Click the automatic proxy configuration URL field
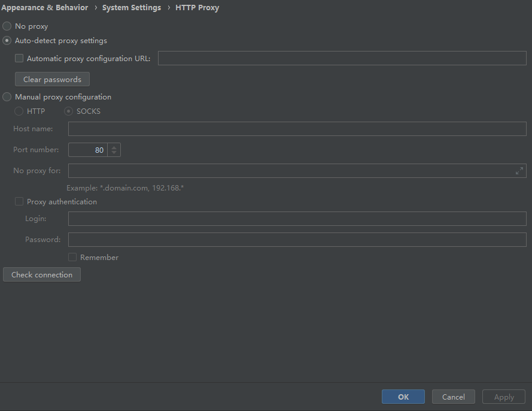 342,58
